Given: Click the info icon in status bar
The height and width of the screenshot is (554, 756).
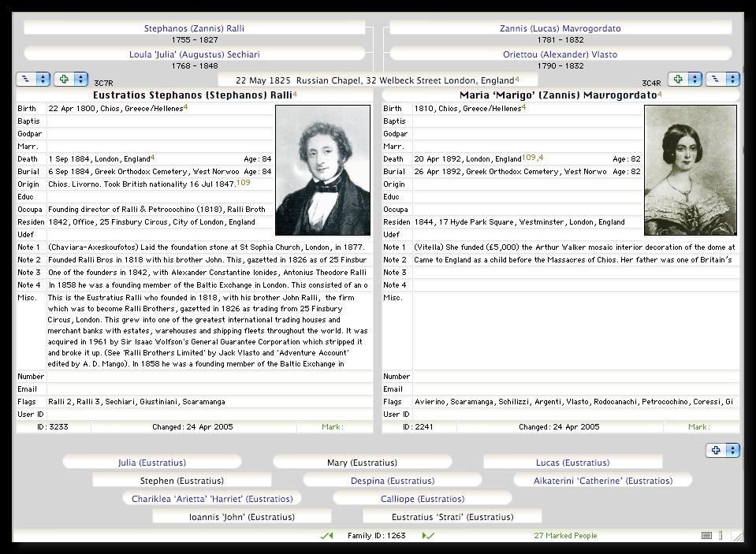Looking at the screenshot, I should coord(721,536).
